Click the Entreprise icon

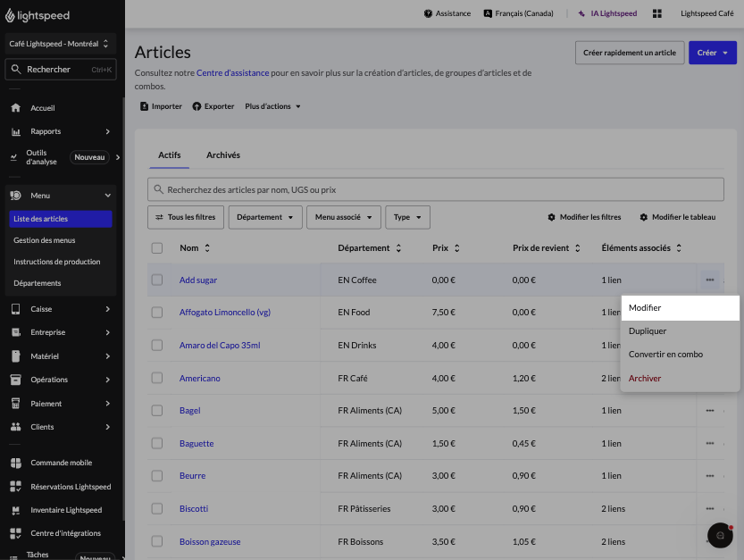click(x=16, y=332)
